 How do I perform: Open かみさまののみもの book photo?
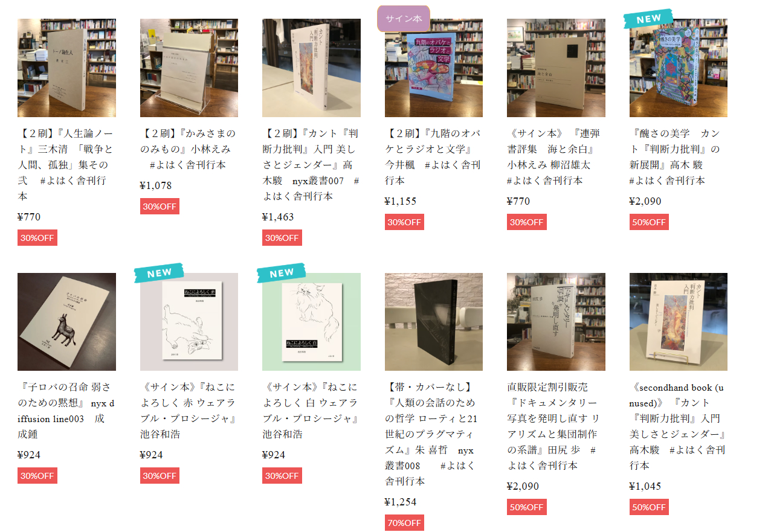(189, 68)
